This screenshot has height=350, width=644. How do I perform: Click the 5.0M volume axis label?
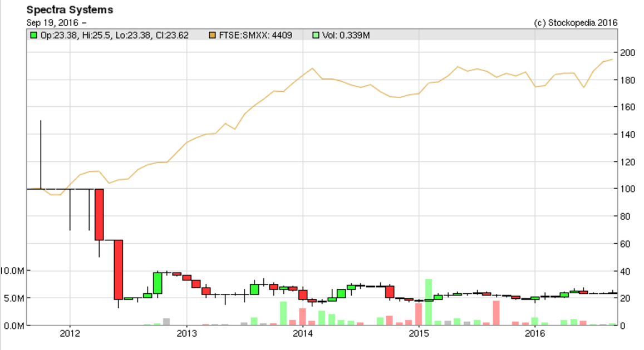[14, 298]
